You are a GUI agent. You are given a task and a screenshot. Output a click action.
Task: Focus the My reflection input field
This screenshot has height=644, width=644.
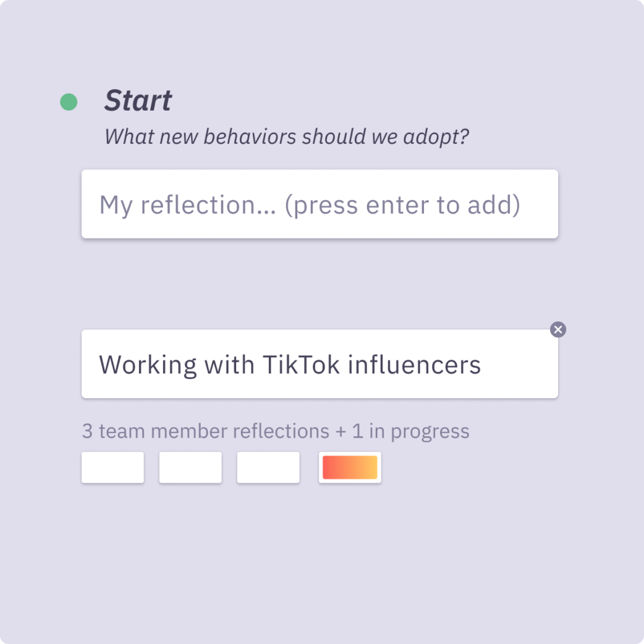click(320, 204)
